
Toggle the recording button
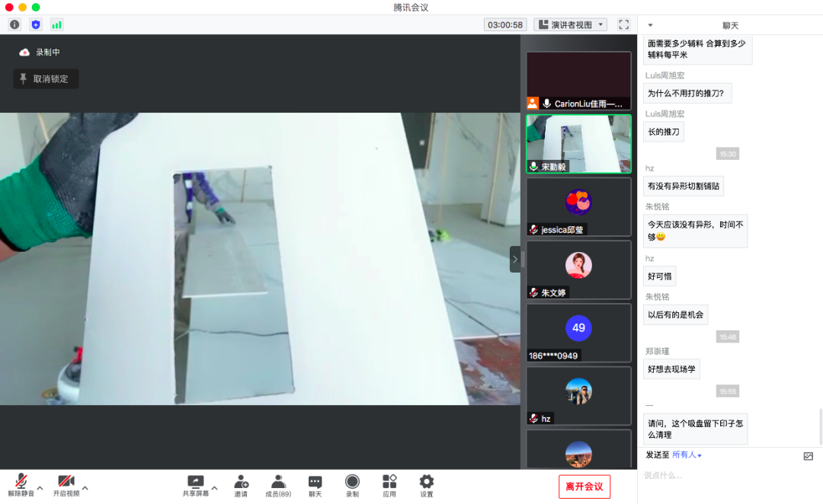click(352, 485)
